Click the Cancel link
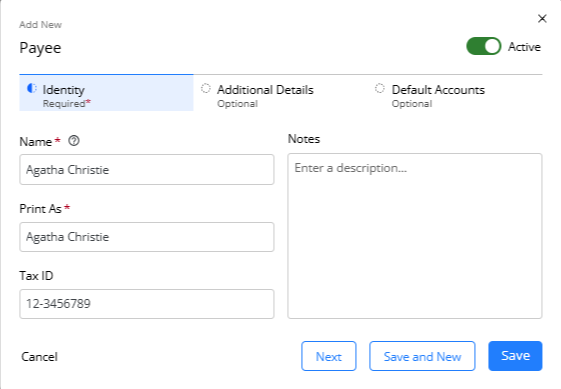 click(39, 357)
